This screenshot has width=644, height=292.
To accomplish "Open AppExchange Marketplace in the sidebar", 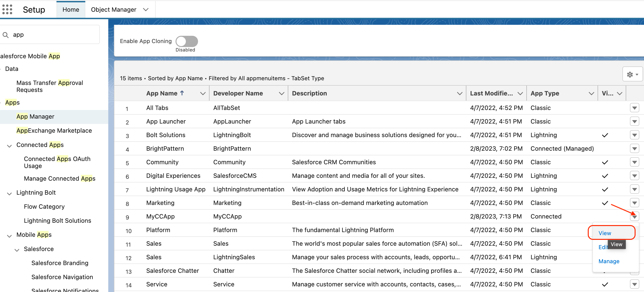I will (54, 131).
